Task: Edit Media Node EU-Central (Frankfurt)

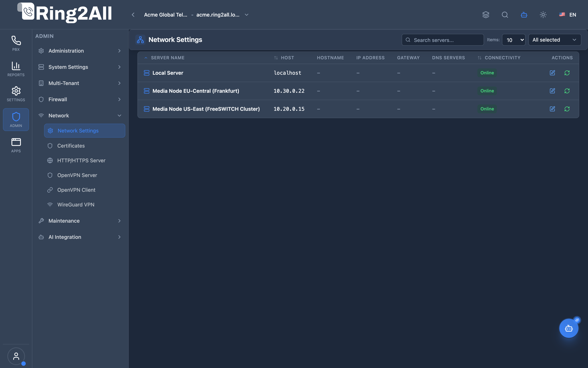Action: coord(552,91)
